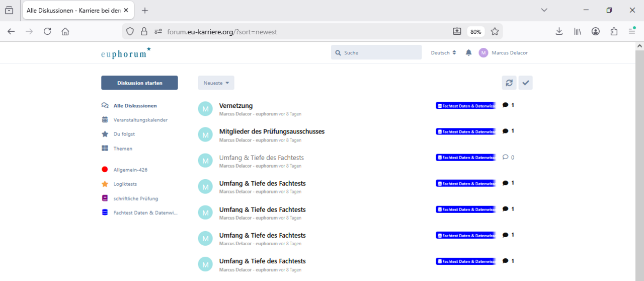Screen dimensions: 644x281
Task: Click the Diskussion starten button
Action: (139, 83)
